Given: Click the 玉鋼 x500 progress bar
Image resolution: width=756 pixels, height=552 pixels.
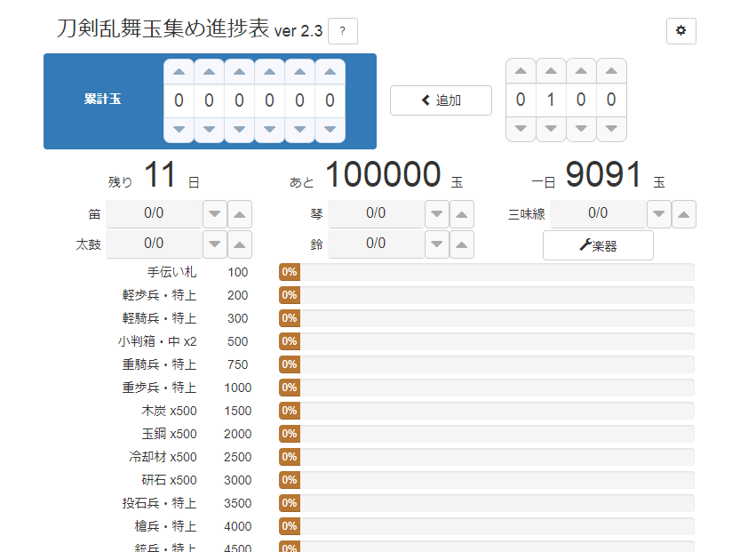Looking at the screenshot, I should [487, 434].
